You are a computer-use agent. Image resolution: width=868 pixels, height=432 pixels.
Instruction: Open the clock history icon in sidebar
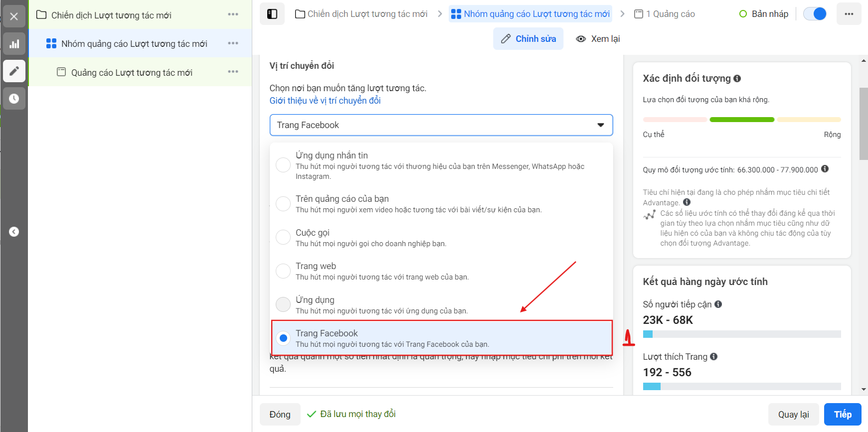pos(14,98)
